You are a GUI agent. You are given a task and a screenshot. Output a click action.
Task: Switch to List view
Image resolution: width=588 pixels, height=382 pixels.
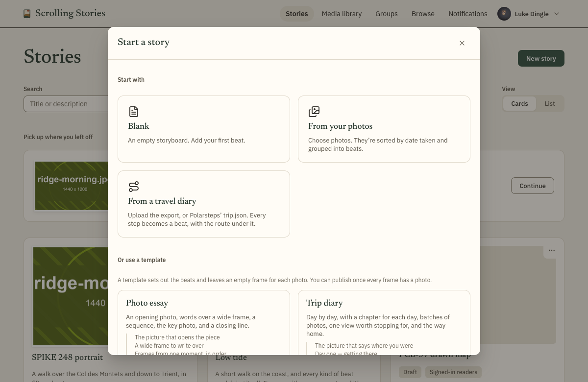coord(550,104)
